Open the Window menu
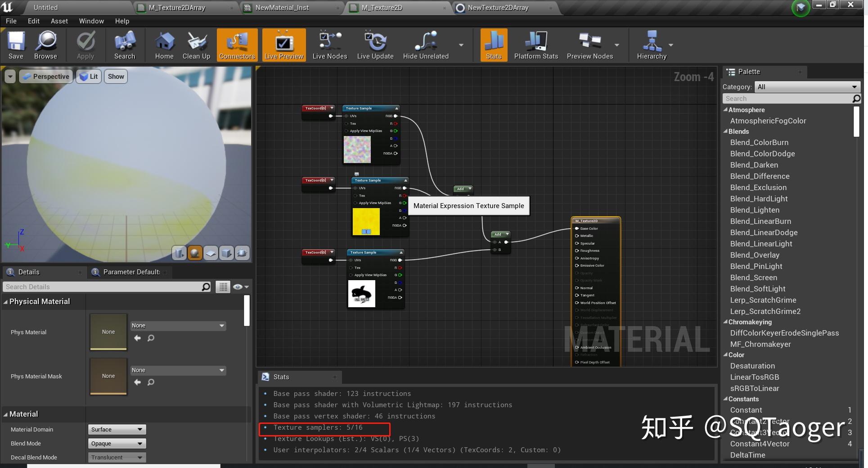 click(91, 21)
